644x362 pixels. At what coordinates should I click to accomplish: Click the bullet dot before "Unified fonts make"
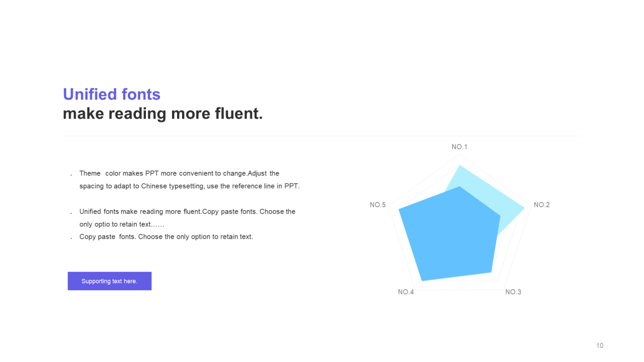click(x=71, y=213)
